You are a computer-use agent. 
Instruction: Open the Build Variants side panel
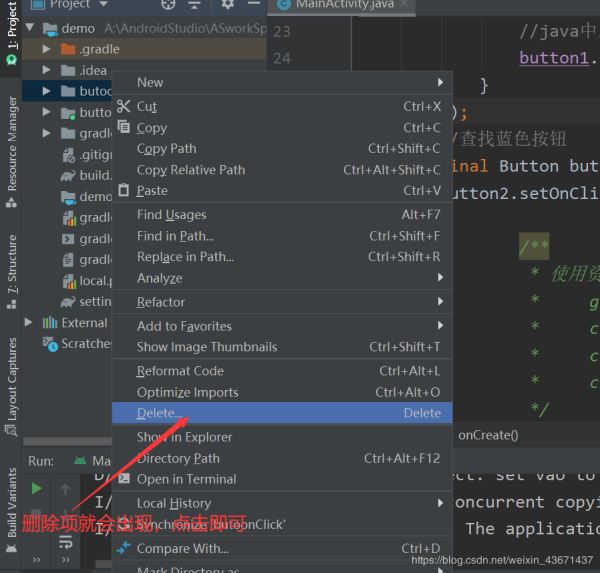click(11, 510)
